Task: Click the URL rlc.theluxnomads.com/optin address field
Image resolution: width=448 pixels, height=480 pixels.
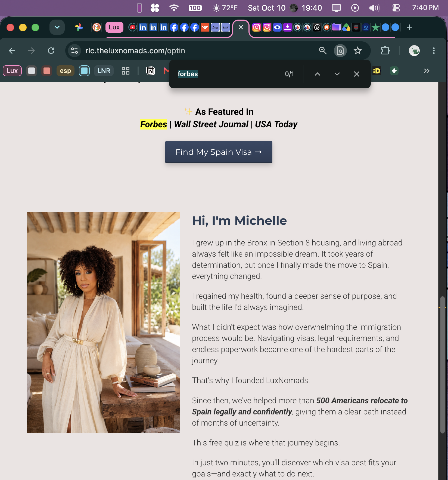Action: click(135, 51)
